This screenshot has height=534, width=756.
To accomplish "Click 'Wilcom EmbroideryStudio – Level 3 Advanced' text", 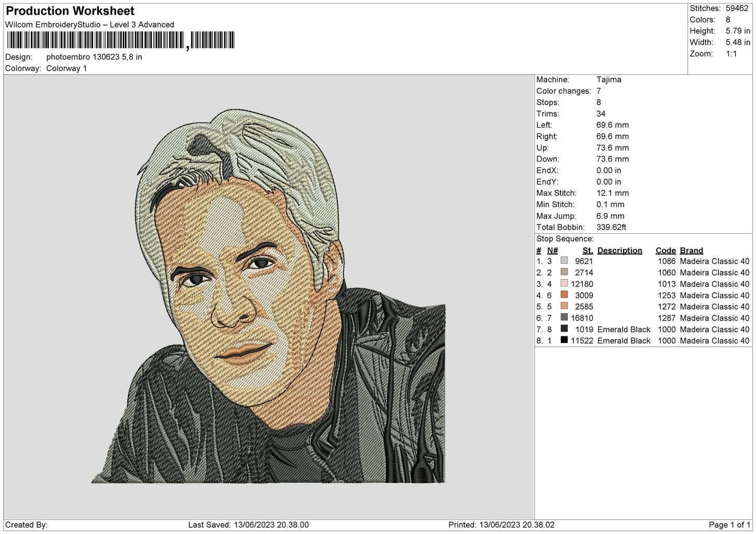I will click(89, 25).
